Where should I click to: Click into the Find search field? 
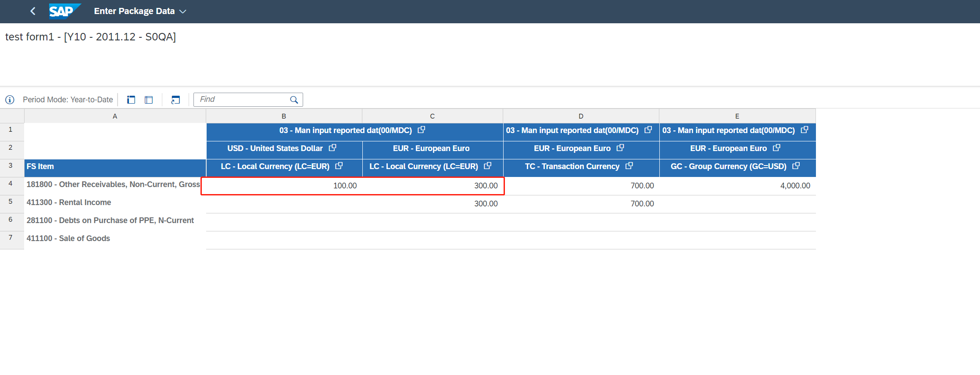point(241,100)
